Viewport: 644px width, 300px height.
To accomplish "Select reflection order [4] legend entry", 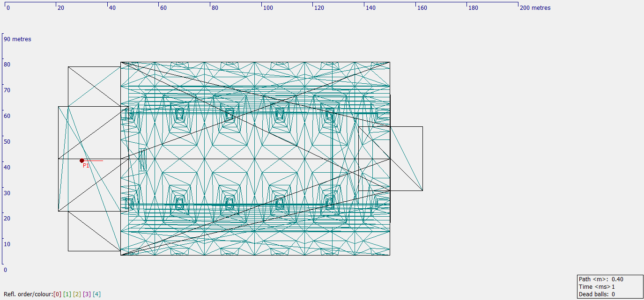I will (96, 294).
